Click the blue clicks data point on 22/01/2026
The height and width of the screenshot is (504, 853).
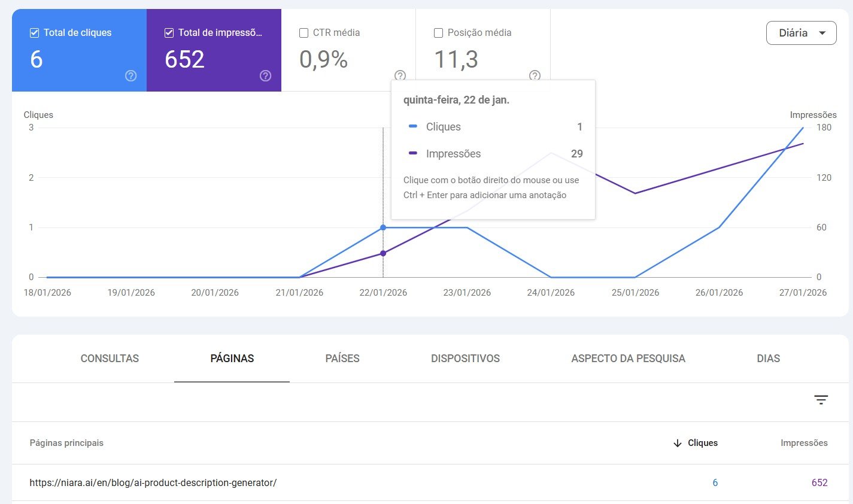pyautogui.click(x=383, y=227)
